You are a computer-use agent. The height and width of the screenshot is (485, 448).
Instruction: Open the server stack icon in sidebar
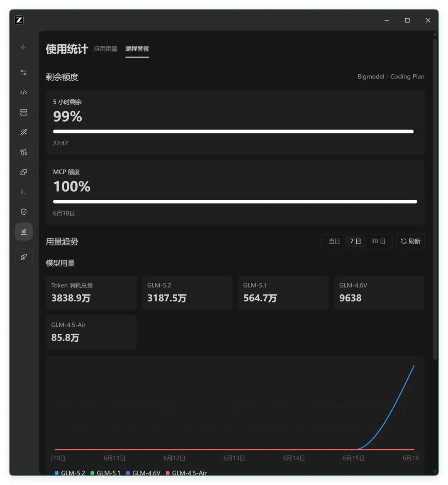(24, 112)
